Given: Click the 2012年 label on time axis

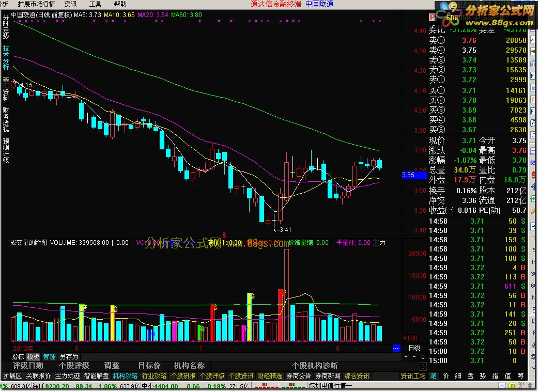Looking at the screenshot, I should (x=23, y=348).
